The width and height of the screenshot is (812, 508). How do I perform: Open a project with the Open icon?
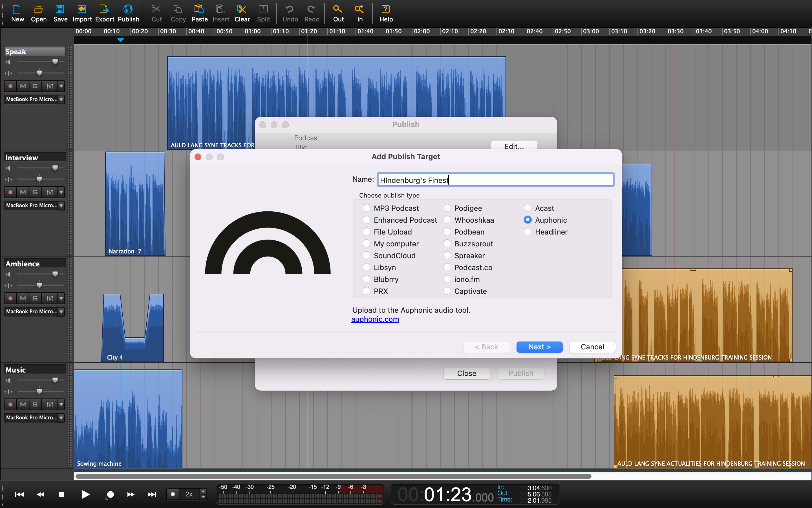(39, 14)
